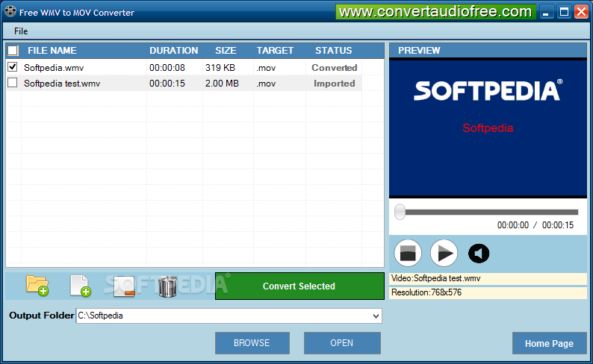
Task: Click the remove selected file icon
Action: (124, 286)
